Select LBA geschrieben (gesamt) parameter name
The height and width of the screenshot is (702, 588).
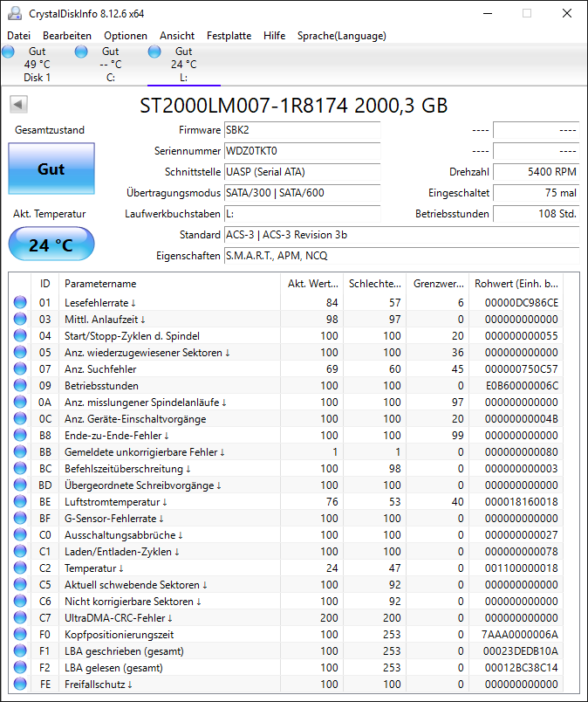(x=124, y=651)
